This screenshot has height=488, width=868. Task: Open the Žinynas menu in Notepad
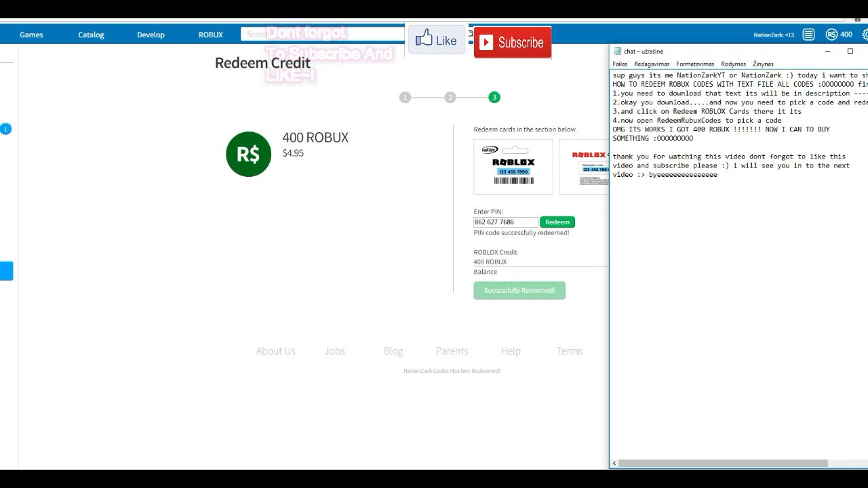tap(763, 64)
